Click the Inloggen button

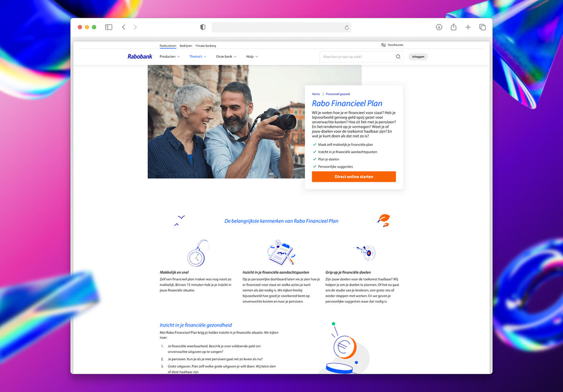[x=418, y=57]
